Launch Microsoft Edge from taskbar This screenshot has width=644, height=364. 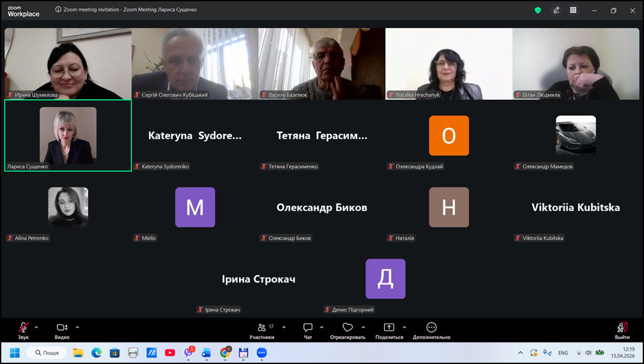[x=96, y=353]
